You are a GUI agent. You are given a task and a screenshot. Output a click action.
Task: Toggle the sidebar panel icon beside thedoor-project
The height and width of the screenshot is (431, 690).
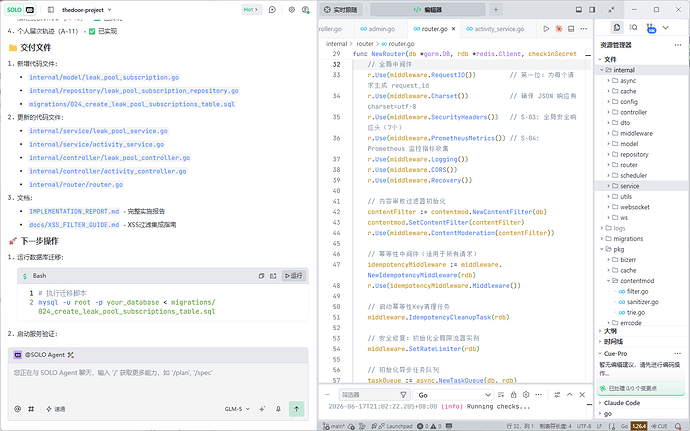click(x=51, y=10)
